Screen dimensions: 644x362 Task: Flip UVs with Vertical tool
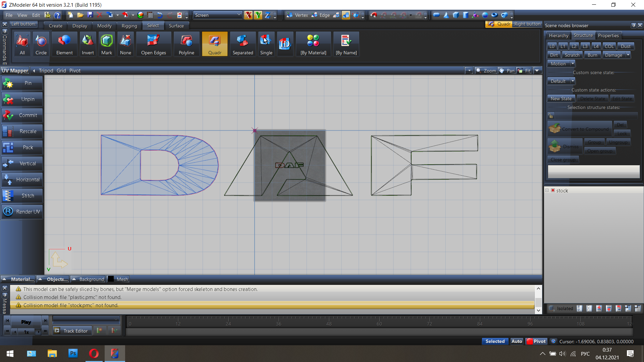[x=22, y=164]
